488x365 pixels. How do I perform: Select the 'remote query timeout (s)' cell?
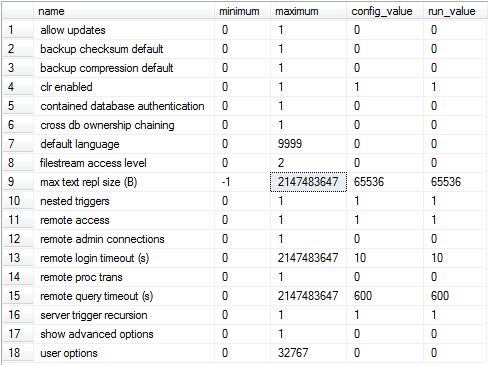click(124, 296)
